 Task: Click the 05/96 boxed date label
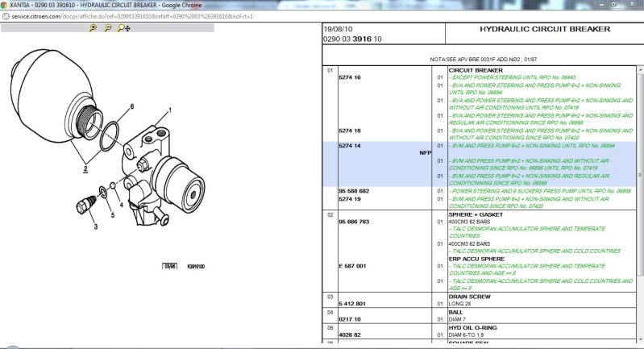170,267
